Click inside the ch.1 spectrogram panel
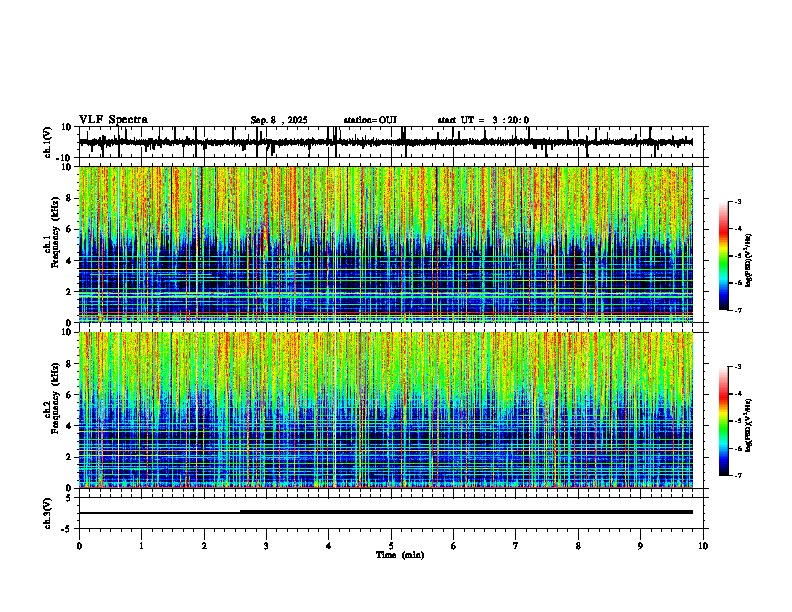The height and width of the screenshot is (612, 792). click(393, 244)
